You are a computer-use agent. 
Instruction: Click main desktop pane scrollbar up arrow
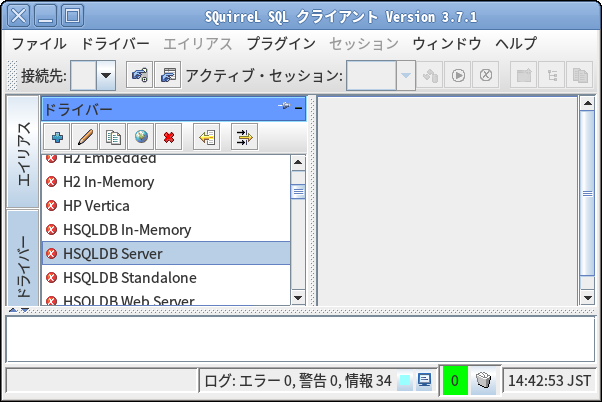[587, 103]
